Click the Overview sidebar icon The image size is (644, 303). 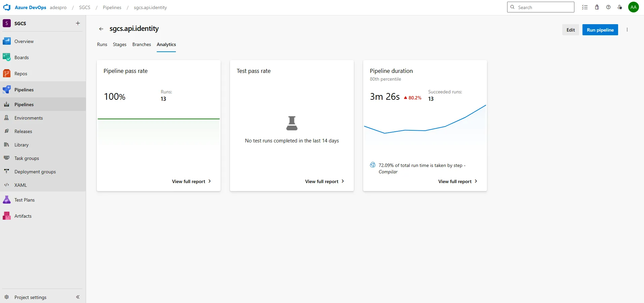click(7, 41)
